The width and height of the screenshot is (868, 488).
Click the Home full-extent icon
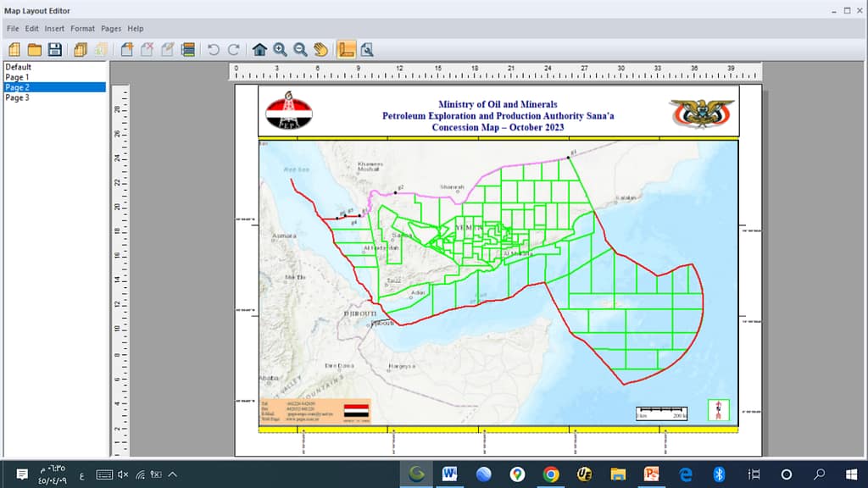259,49
